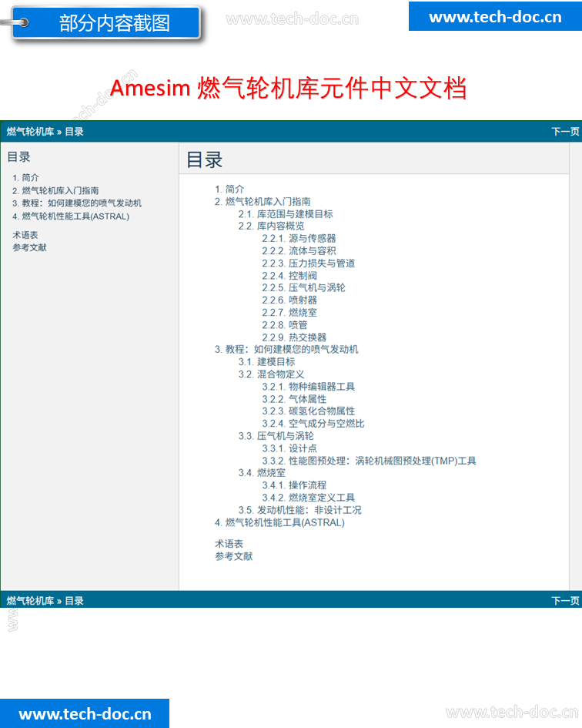Viewport: 582px width, 728px height.
Task: Click 目录 text in top breadcrumb bar
Action: (x=74, y=132)
